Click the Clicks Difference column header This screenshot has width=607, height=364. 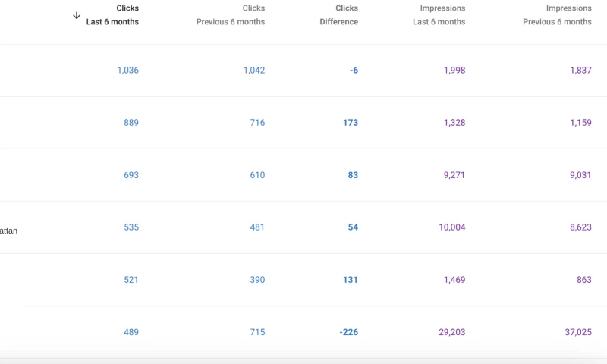(338, 15)
